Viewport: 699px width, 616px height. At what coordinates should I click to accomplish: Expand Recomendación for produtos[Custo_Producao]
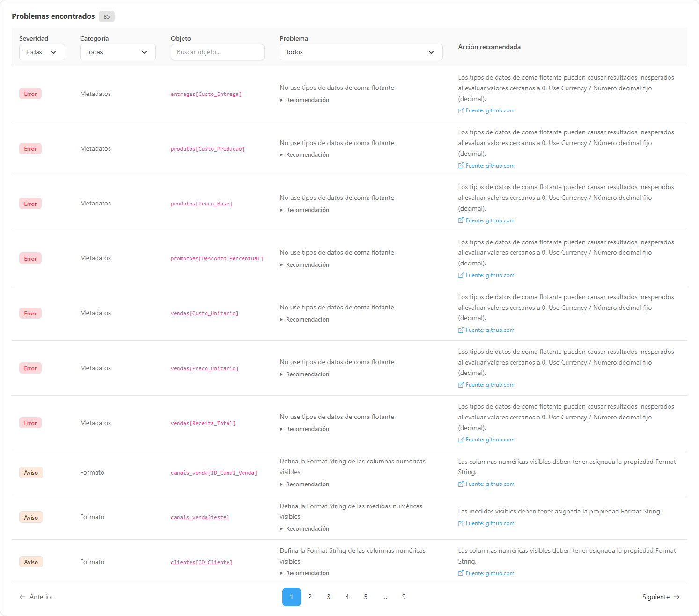pos(305,155)
